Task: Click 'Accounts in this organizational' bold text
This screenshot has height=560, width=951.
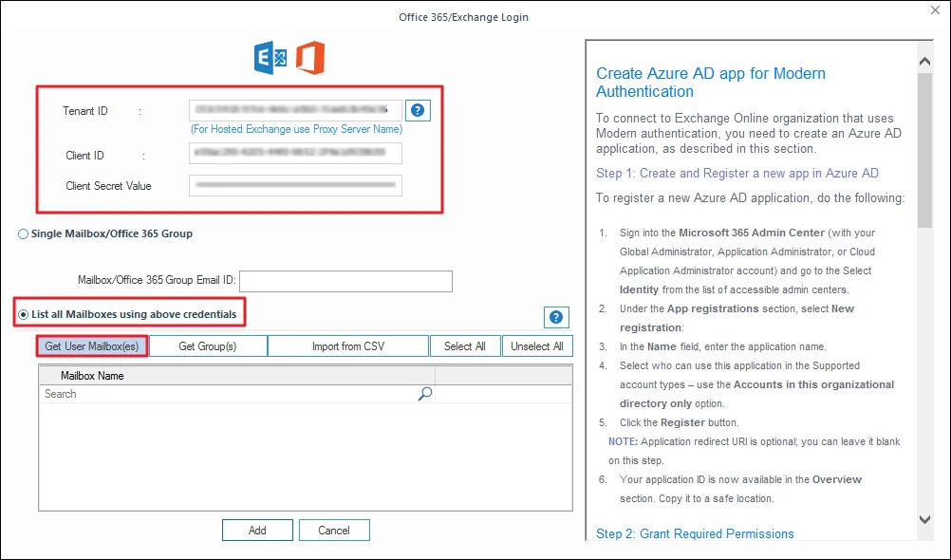Action: [x=813, y=384]
